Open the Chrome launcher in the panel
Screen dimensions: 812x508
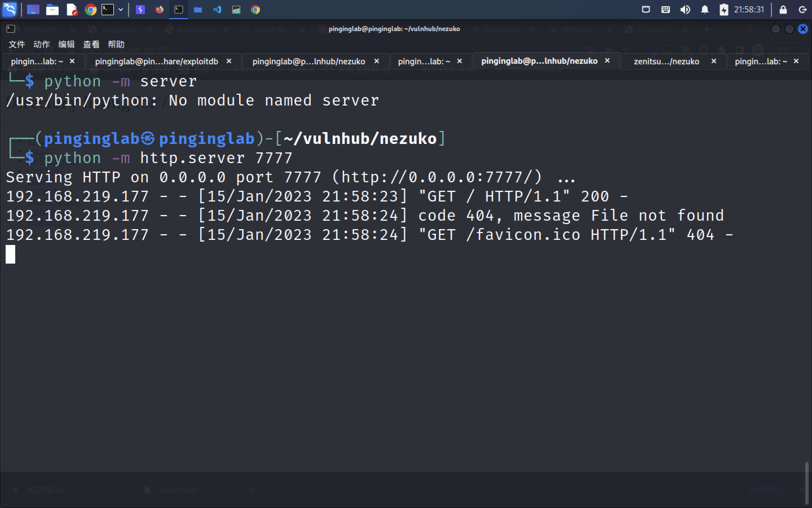[x=91, y=9]
